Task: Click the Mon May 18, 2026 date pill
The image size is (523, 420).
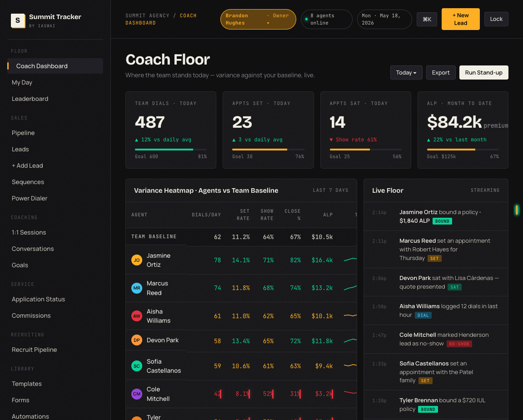Action: tap(384, 20)
